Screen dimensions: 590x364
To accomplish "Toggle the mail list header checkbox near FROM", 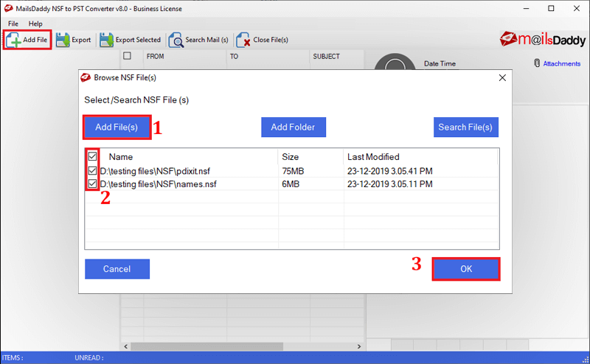I will click(127, 56).
